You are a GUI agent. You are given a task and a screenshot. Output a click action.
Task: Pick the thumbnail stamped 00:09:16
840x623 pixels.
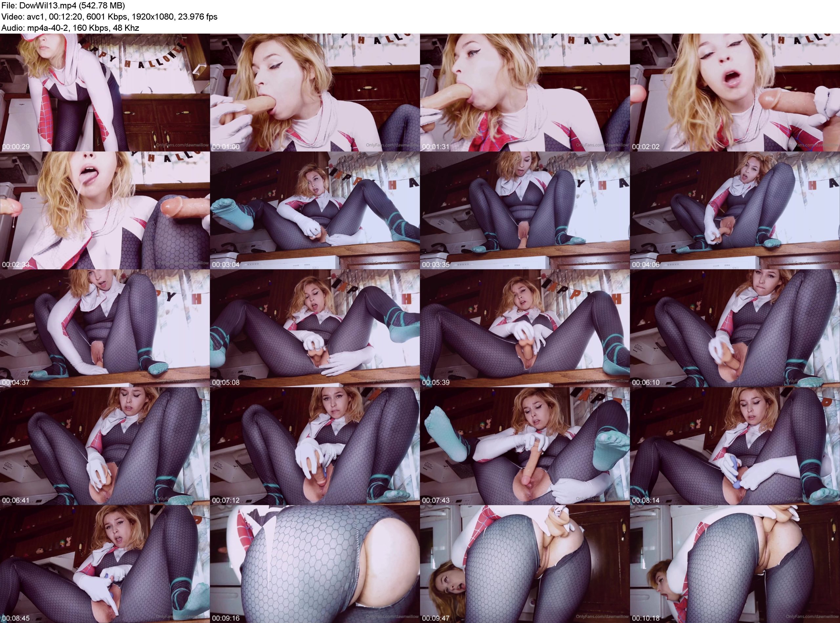(x=315, y=564)
